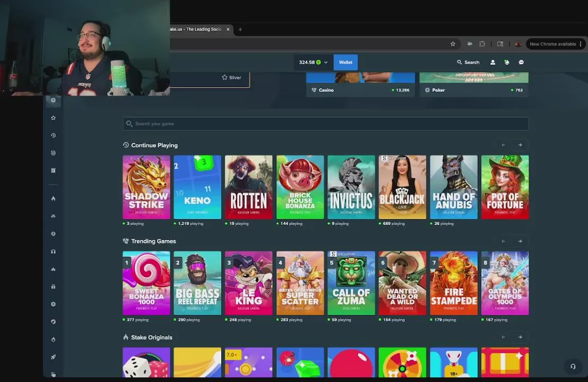Viewport: 588px width, 382px height.
Task: Click the Search your game field
Action: pyautogui.click(x=325, y=124)
